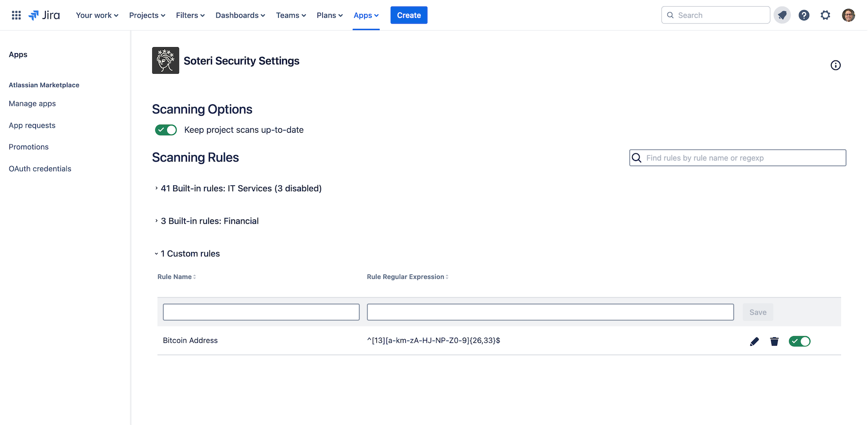Expand 41 Built-in rules: IT Services
The image size is (868, 425).
[238, 188]
